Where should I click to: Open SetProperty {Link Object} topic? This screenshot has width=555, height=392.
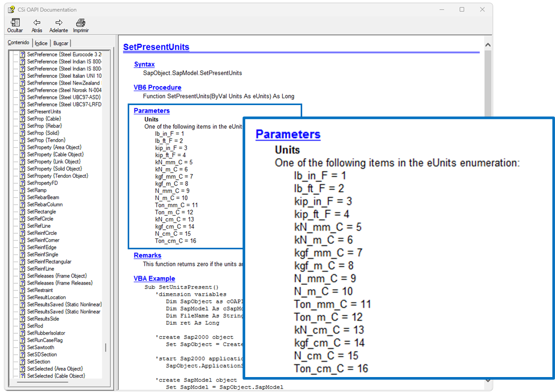(54, 161)
